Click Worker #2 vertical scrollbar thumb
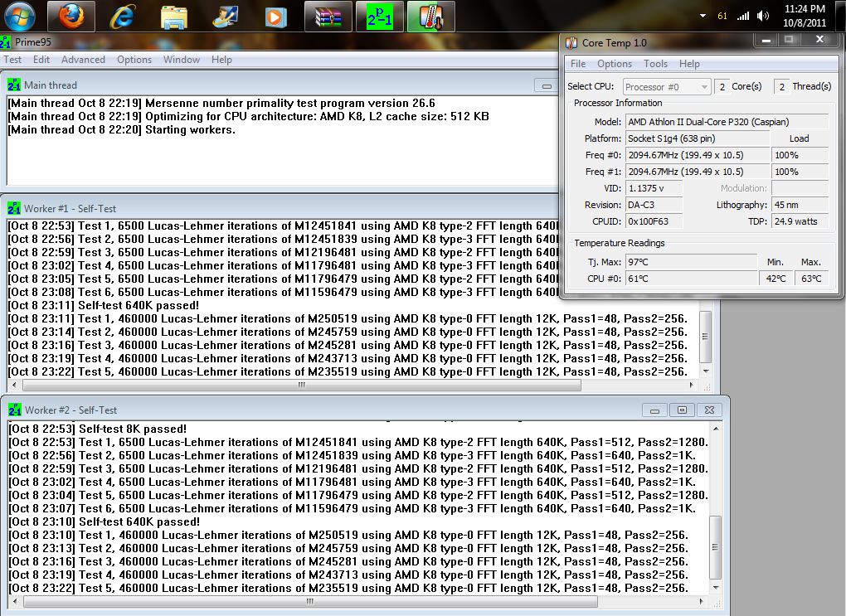Viewport: 846px width, 616px height. click(716, 547)
